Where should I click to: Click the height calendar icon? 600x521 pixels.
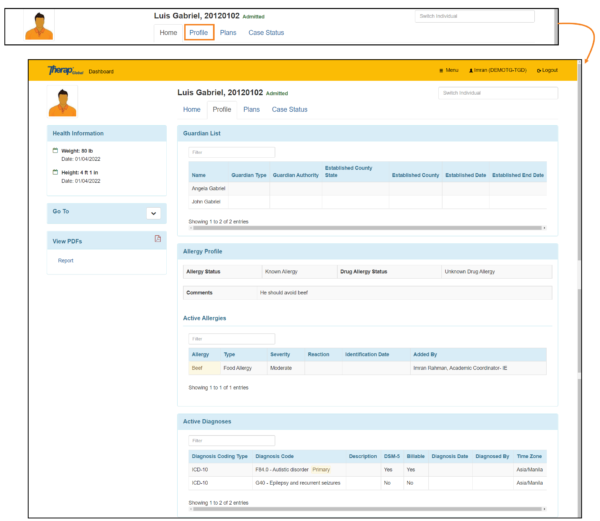[56, 171]
